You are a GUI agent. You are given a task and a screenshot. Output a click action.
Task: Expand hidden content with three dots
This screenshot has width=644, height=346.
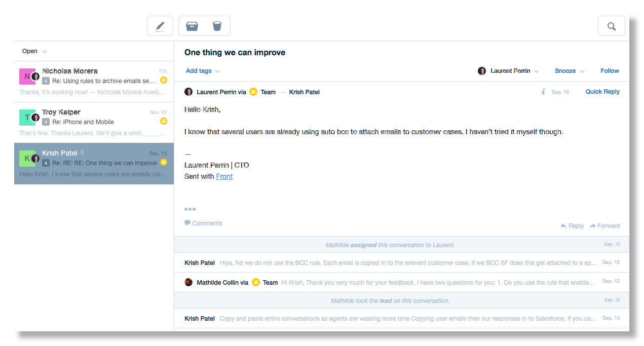(190, 209)
